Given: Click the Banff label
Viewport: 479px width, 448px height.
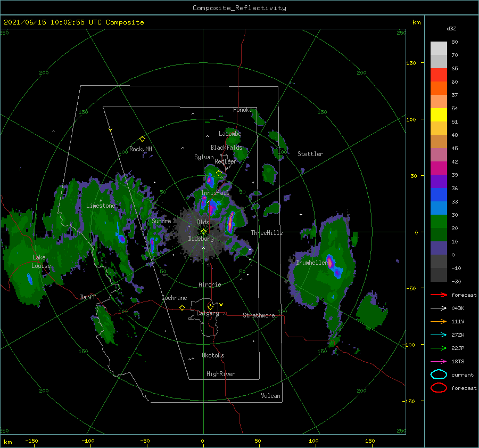Looking at the screenshot, I should [x=88, y=297].
